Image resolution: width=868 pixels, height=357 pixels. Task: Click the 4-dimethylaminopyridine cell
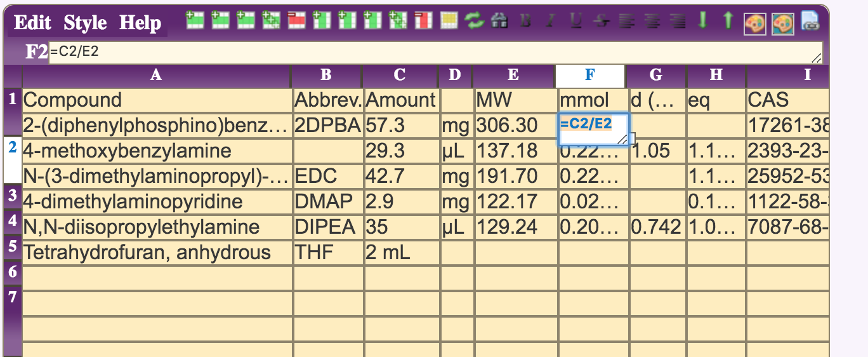[x=156, y=202]
